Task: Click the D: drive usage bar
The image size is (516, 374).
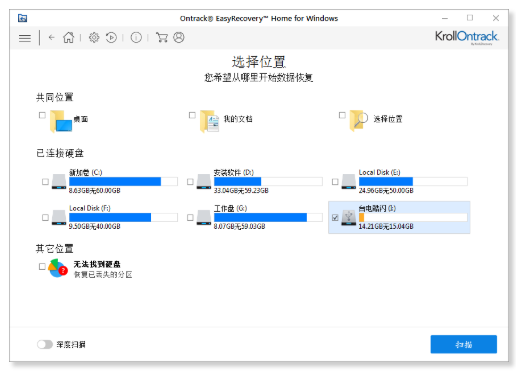Action: click(x=268, y=181)
